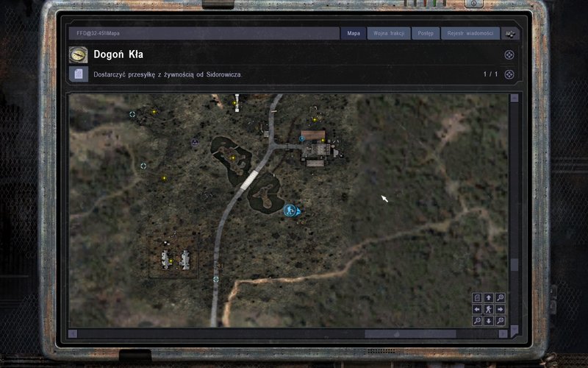Open the Mapa tab
588x368 pixels.
coord(354,34)
